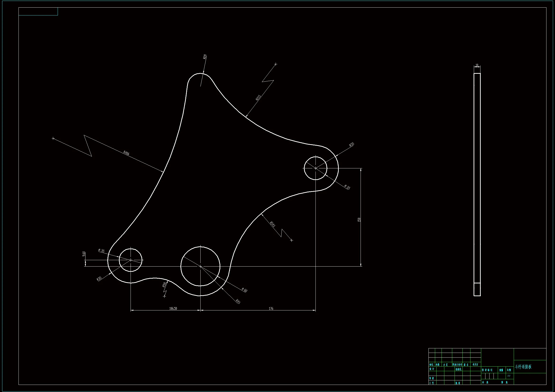Select the 比例 cell in title block
555x392 pixels.
coord(509,370)
